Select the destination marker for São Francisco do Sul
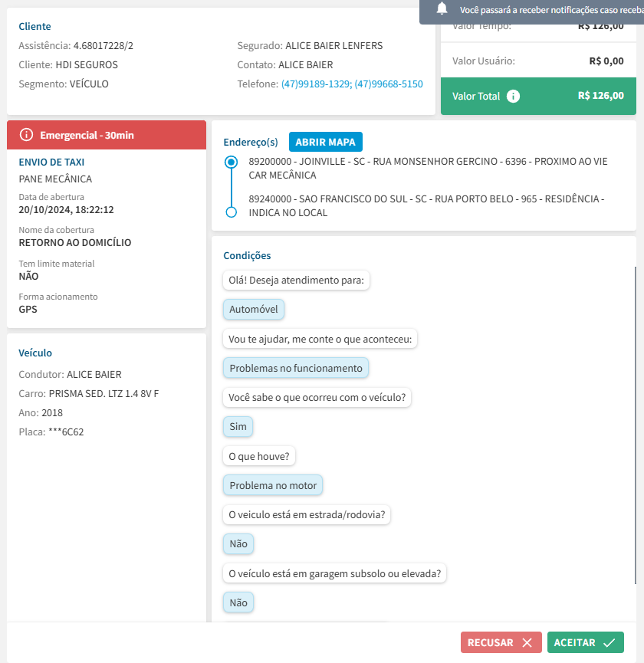Image resolution: width=644 pixels, height=663 pixels. pyautogui.click(x=232, y=212)
